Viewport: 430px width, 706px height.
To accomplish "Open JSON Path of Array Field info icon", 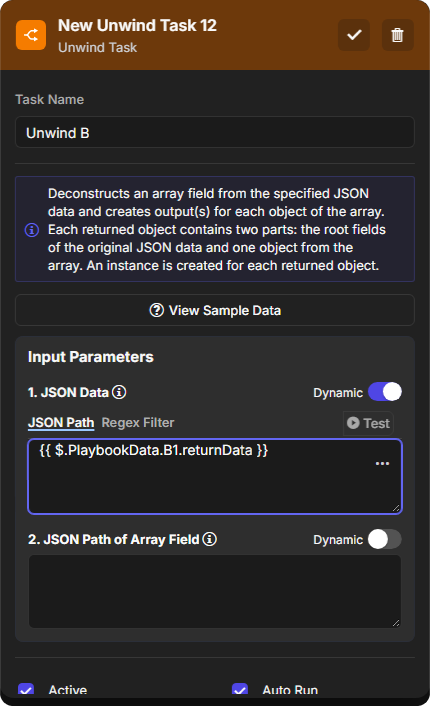I will click(209, 539).
